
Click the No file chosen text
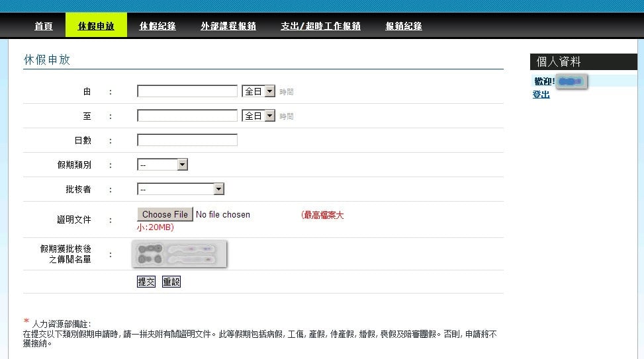[223, 215]
